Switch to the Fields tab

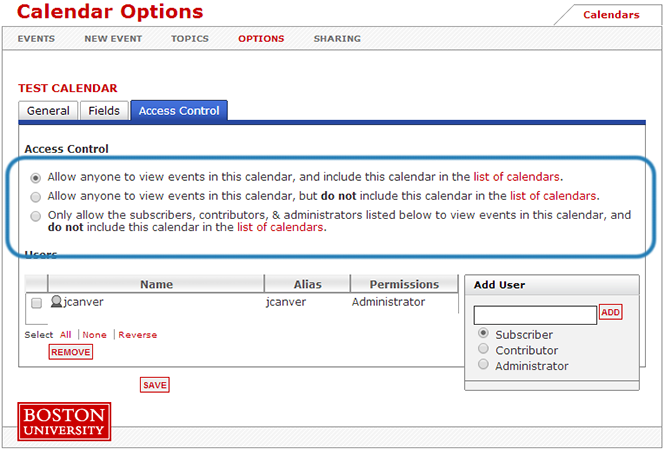pos(104,111)
